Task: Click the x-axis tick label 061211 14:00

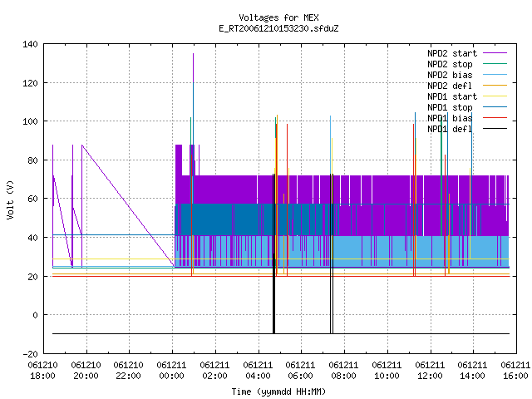Action: 472,371
